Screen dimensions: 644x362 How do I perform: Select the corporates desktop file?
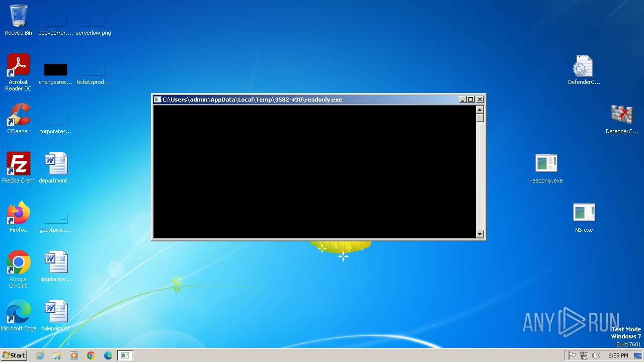[x=56, y=123]
